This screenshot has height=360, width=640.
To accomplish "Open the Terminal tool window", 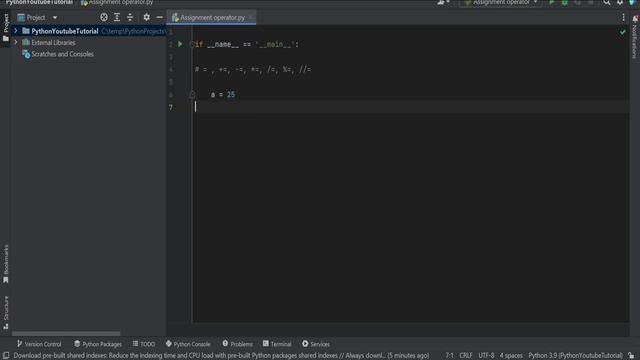I will tap(277, 344).
